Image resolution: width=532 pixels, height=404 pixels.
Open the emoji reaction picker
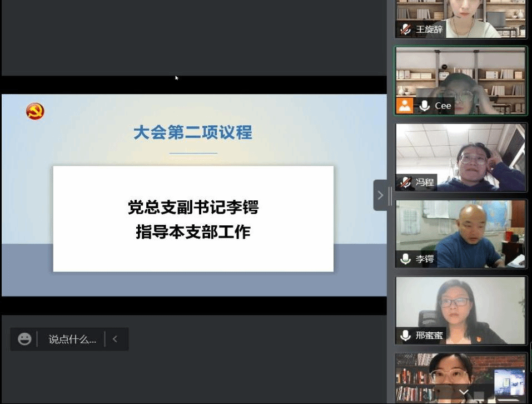pos(24,339)
